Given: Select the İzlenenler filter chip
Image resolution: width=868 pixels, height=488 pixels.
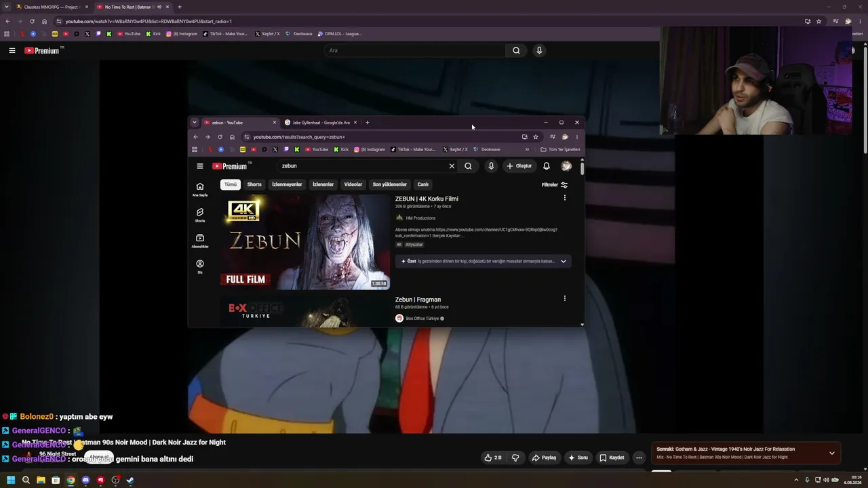Looking at the screenshot, I should (323, 184).
